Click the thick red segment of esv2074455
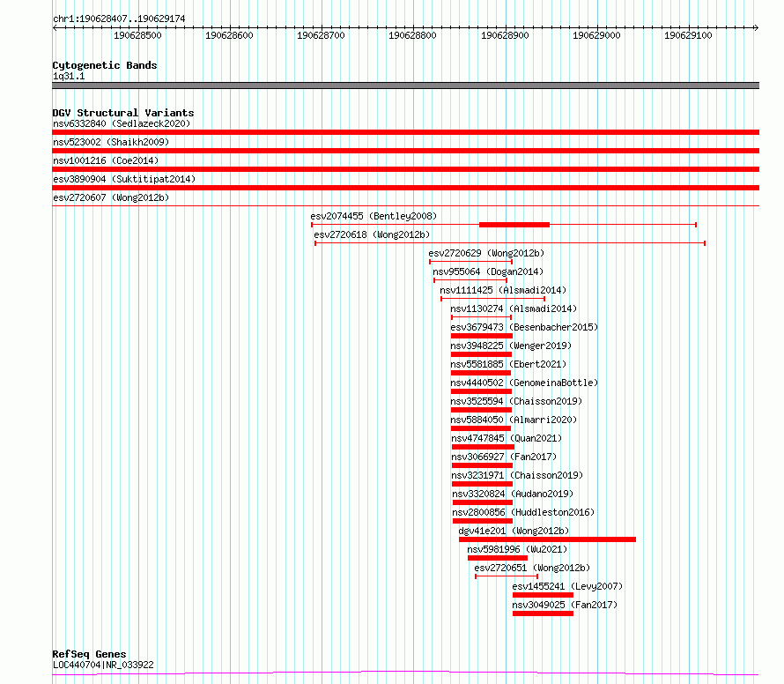Image resolution: width=784 pixels, height=684 pixels. (x=514, y=225)
